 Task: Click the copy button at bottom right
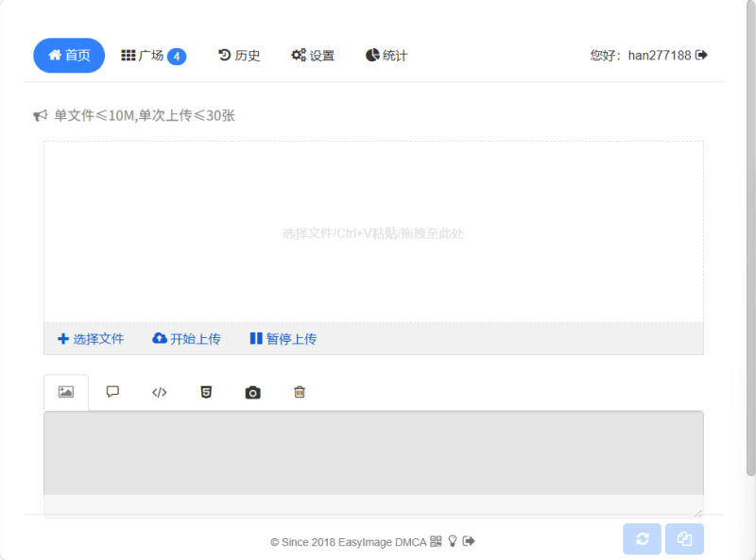pyautogui.click(x=684, y=538)
